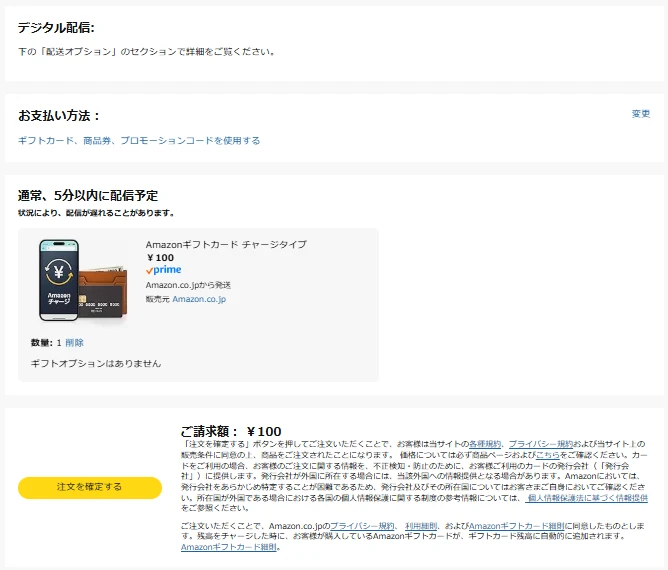Viewport: 668px width, 570px height.
Task: Open standalone Amazonギフトカード細則 link ending the notice
Action: [229, 547]
